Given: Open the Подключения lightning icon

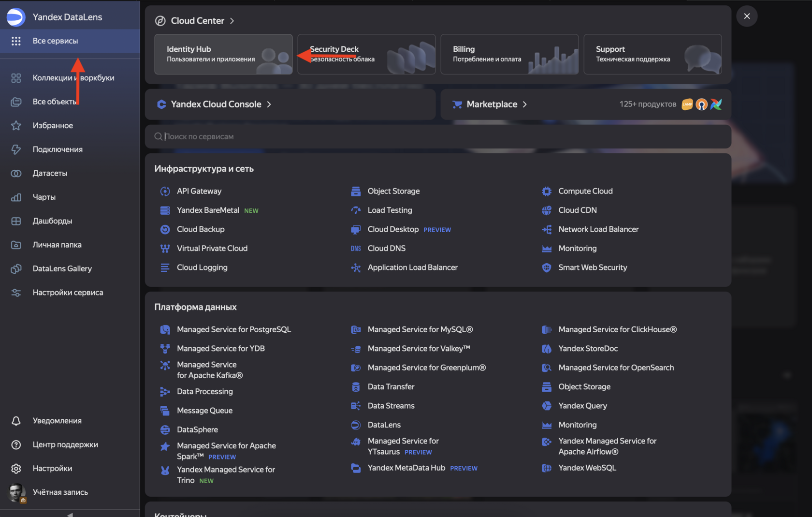Looking at the screenshot, I should [x=16, y=149].
